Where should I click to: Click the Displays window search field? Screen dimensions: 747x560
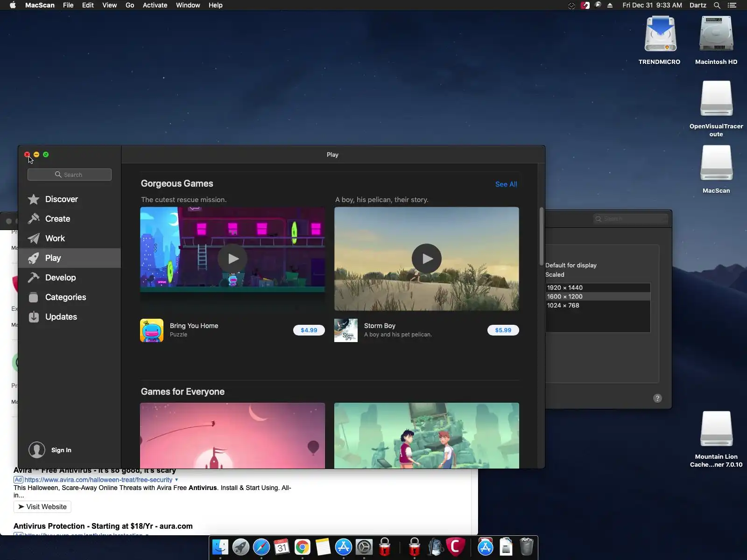(x=630, y=218)
